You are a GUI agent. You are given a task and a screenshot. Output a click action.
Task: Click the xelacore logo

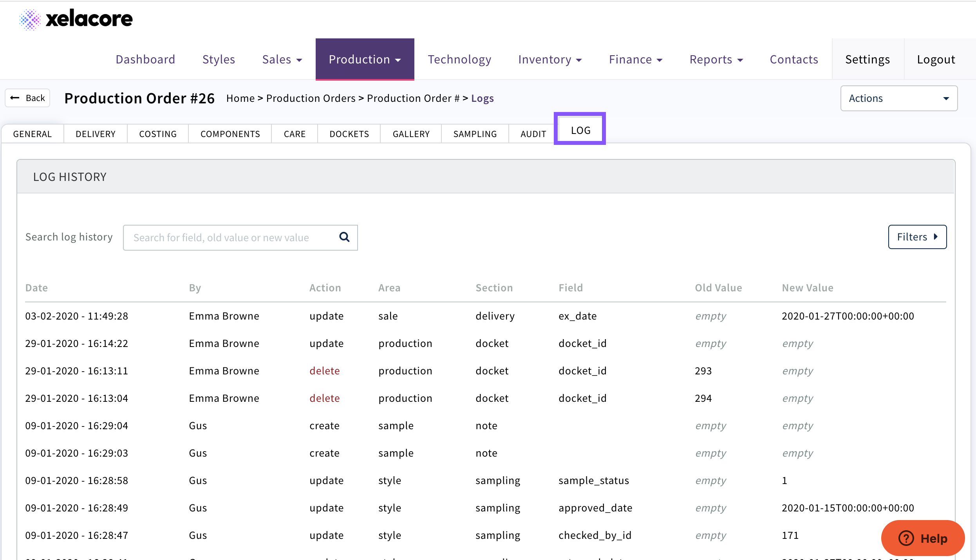[76, 19]
